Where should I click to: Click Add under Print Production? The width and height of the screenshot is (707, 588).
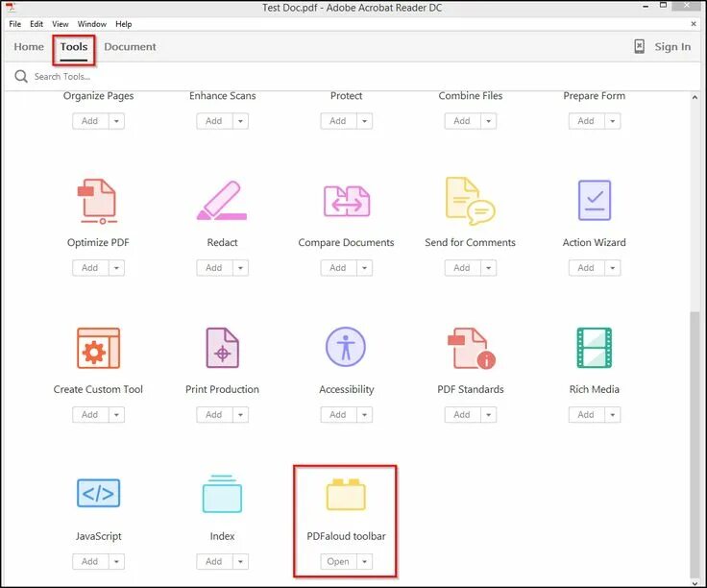tap(213, 414)
